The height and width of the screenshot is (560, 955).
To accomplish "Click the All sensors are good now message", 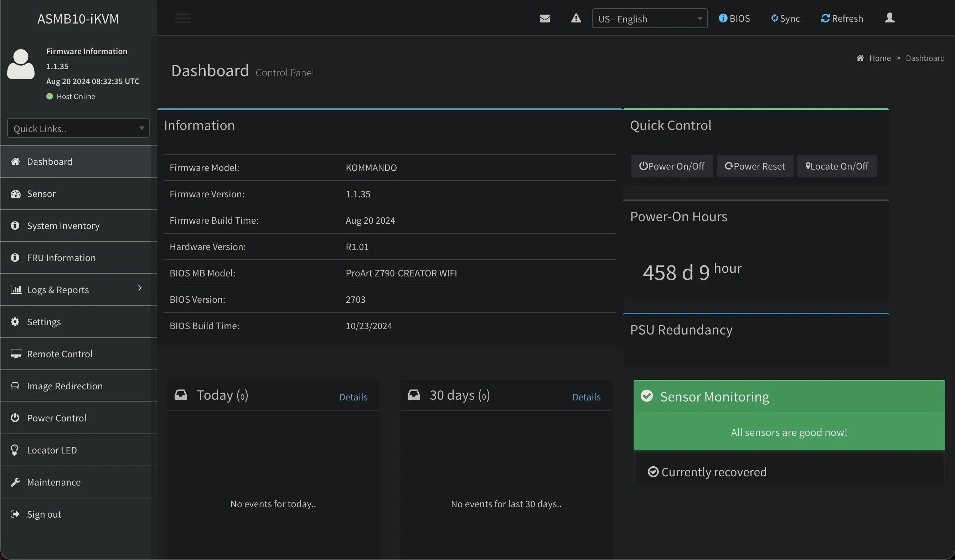I will pos(789,432).
